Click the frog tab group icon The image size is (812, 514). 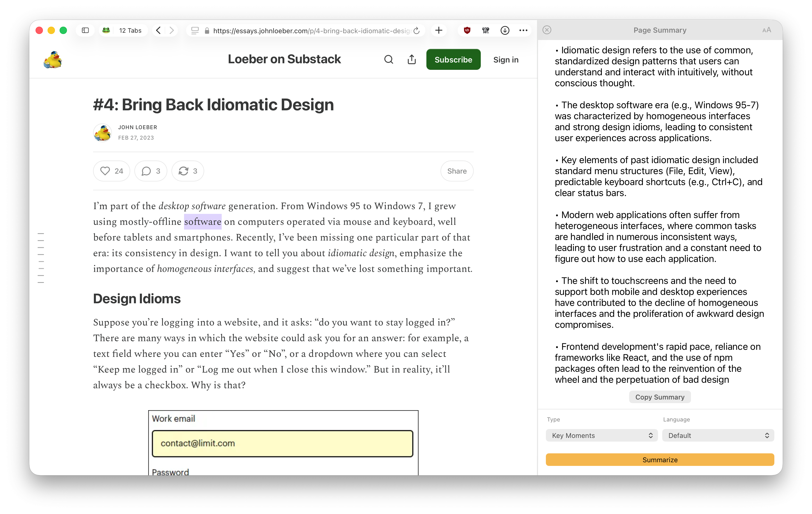(106, 30)
